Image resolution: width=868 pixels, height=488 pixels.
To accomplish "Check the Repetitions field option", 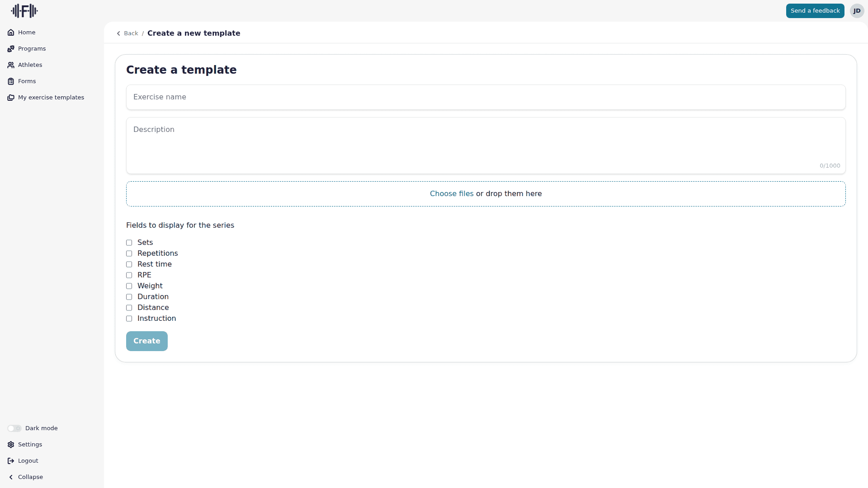I will pyautogui.click(x=129, y=253).
